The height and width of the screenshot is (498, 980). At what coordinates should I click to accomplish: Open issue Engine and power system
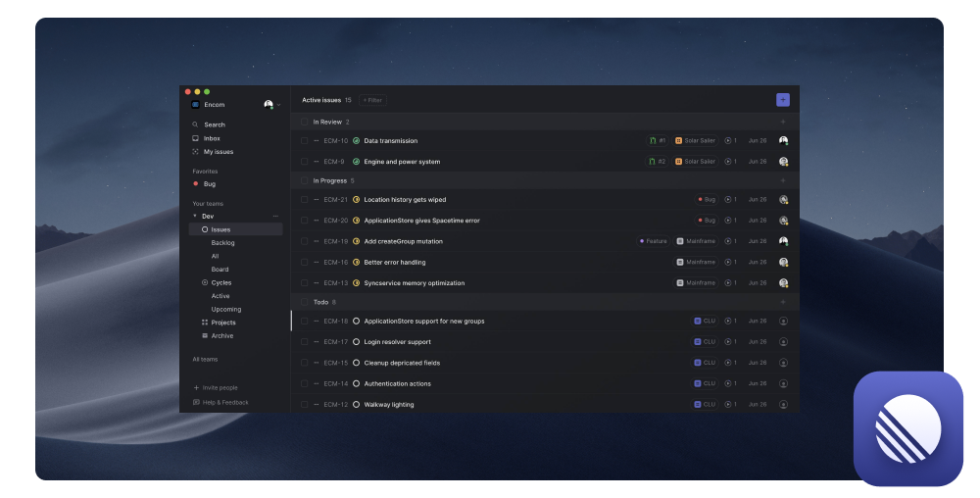pyautogui.click(x=402, y=161)
